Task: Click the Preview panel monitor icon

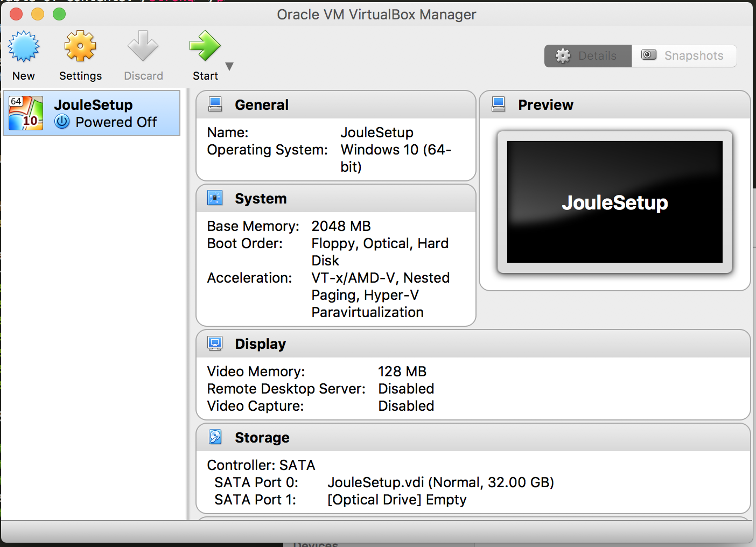Action: pyautogui.click(x=498, y=104)
